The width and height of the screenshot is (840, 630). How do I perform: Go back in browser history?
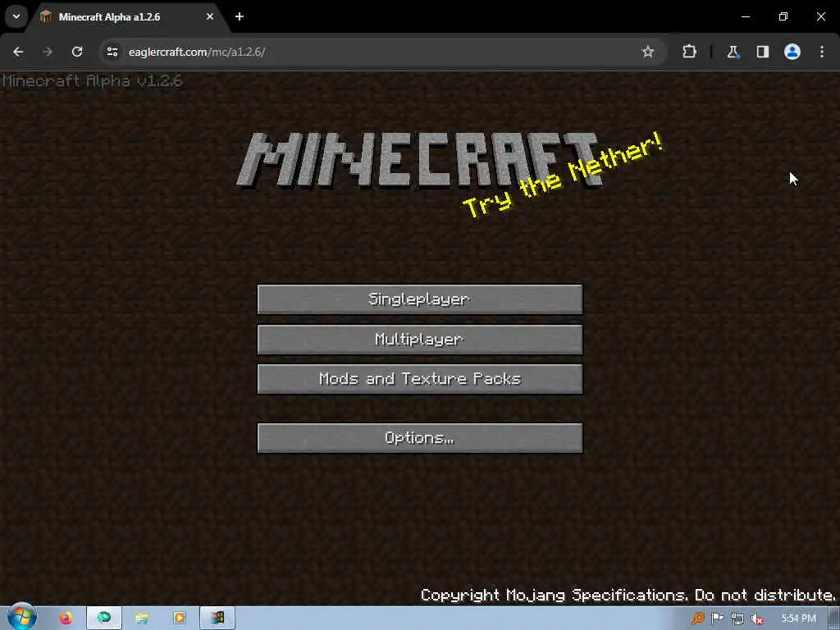pyautogui.click(x=18, y=52)
